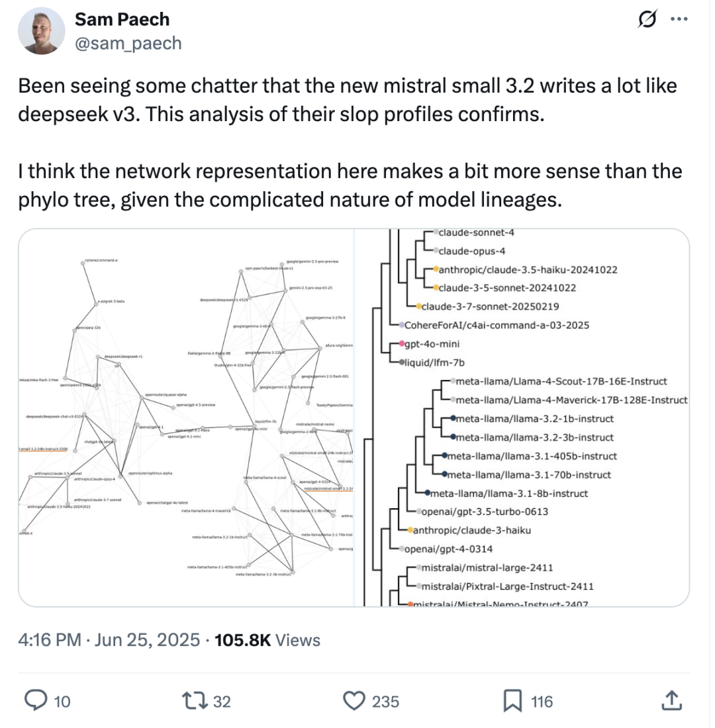Open the three-dot more options menu
The width and height of the screenshot is (715, 728).
click(679, 19)
